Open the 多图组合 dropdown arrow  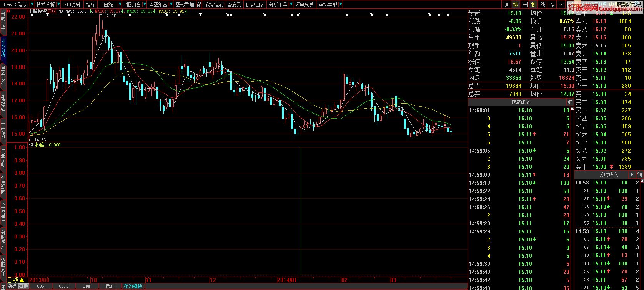[x=171, y=5]
